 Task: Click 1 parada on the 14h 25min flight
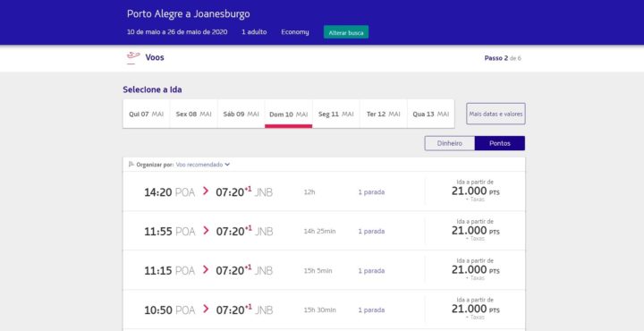click(371, 231)
